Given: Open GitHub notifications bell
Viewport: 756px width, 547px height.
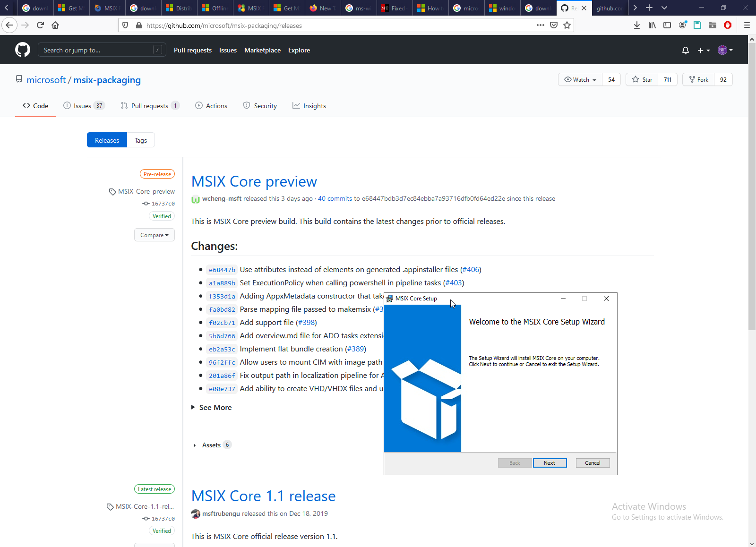Looking at the screenshot, I should pyautogui.click(x=686, y=50).
